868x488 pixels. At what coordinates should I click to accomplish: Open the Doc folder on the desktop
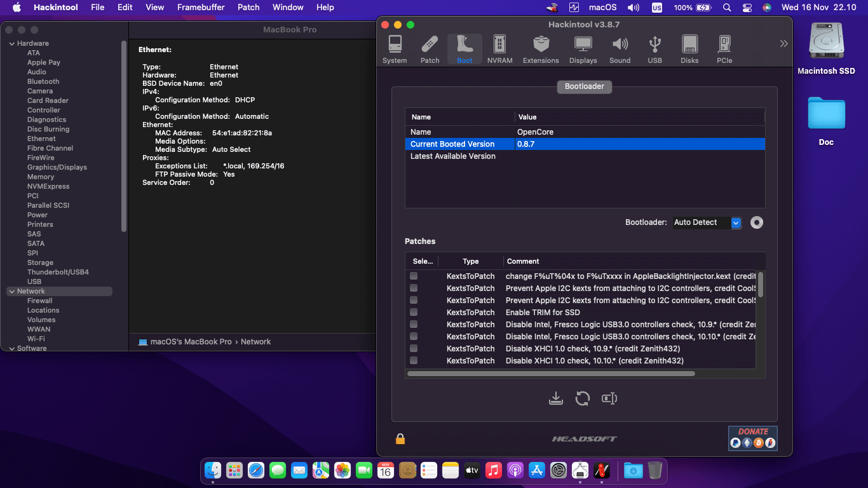click(826, 121)
